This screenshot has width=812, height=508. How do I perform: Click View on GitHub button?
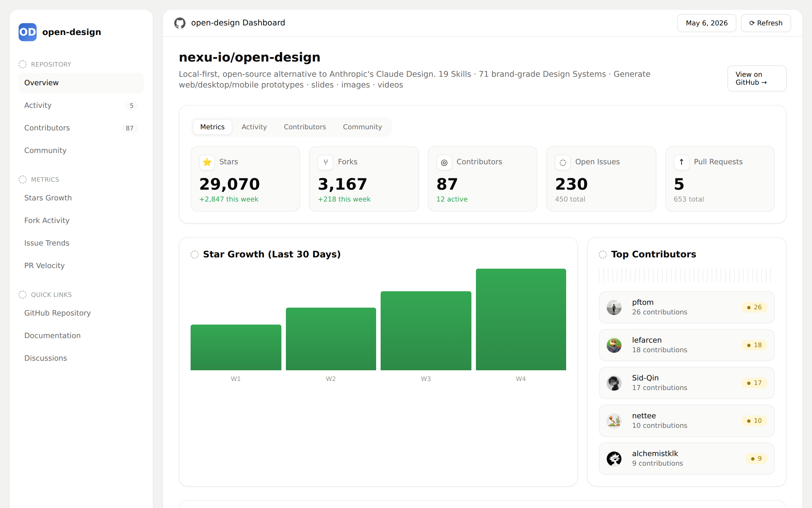pyautogui.click(x=757, y=78)
